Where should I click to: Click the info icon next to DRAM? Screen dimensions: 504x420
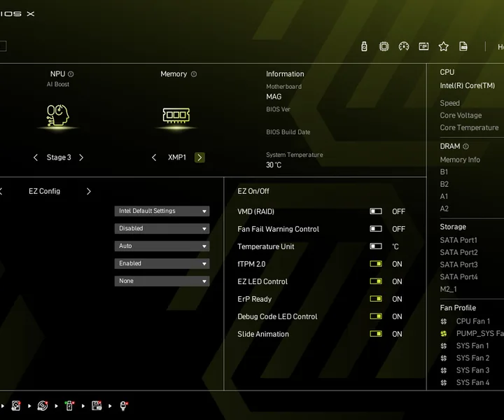click(465, 146)
